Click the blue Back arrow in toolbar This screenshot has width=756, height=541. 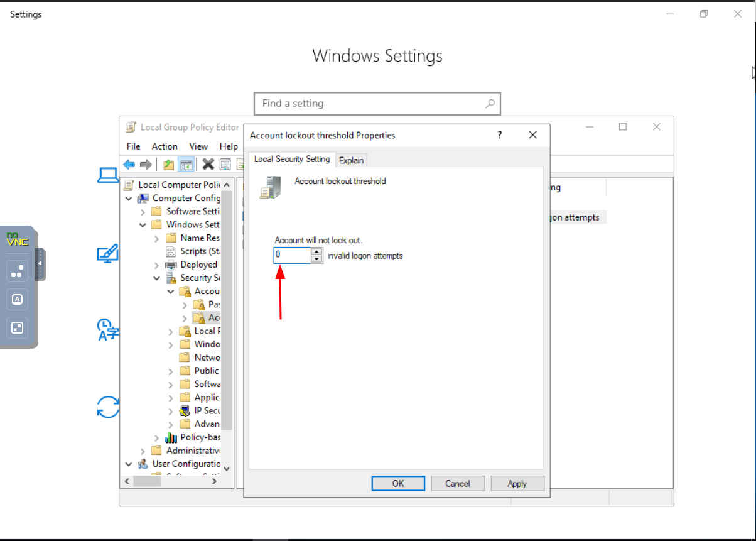click(129, 165)
